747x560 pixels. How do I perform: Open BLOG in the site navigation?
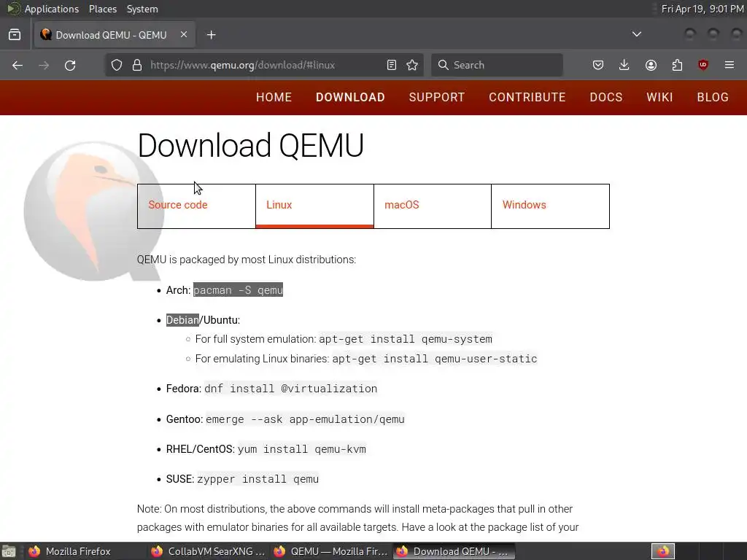pos(713,97)
